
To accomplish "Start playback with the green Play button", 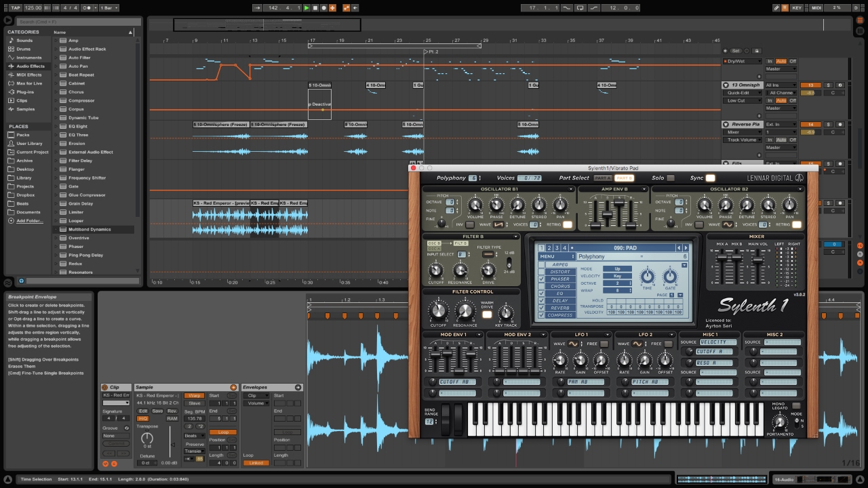I will [x=307, y=7].
